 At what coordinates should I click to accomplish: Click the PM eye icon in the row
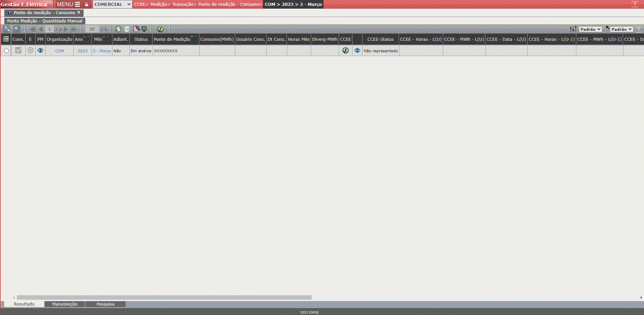[40, 51]
